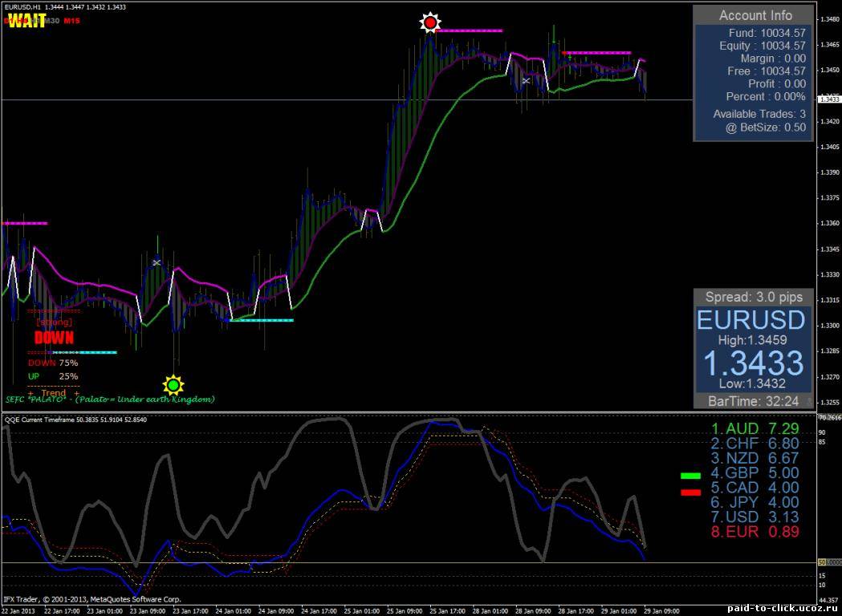Select the 1.AUD 7.29 strength row
842x616 pixels.
[x=755, y=429]
